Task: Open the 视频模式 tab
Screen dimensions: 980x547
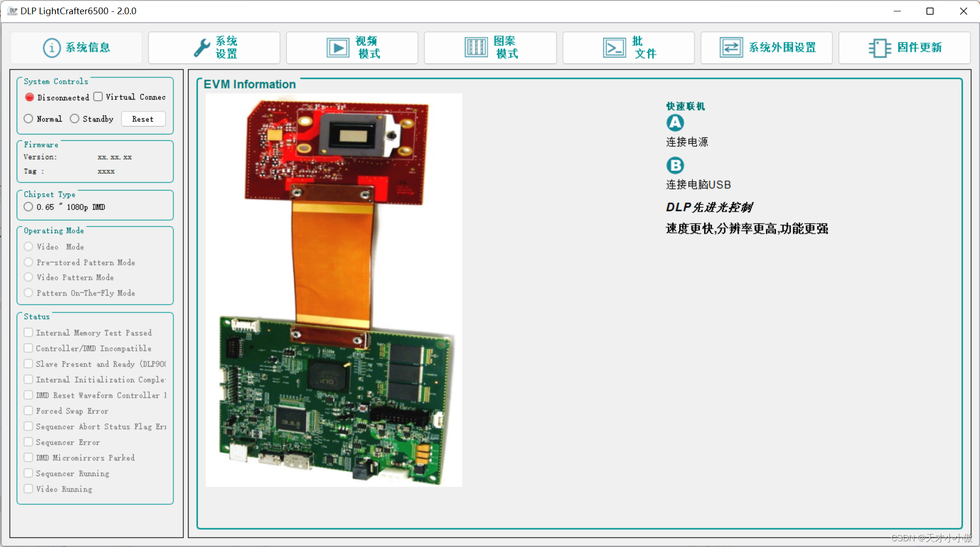Action: pyautogui.click(x=368, y=47)
